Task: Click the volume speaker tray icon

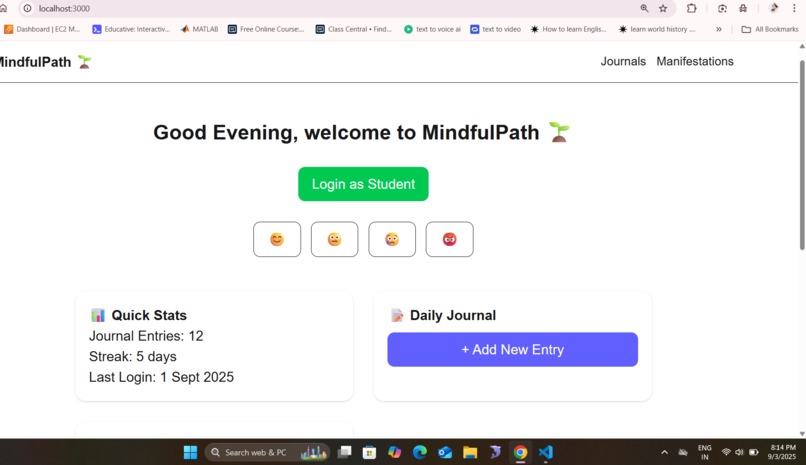Action: [739, 452]
